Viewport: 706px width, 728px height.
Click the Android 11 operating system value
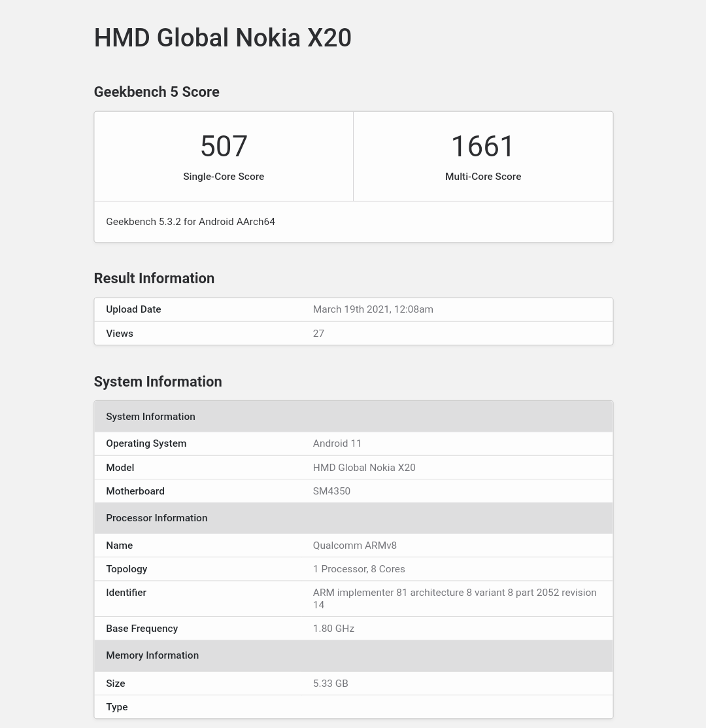point(337,443)
